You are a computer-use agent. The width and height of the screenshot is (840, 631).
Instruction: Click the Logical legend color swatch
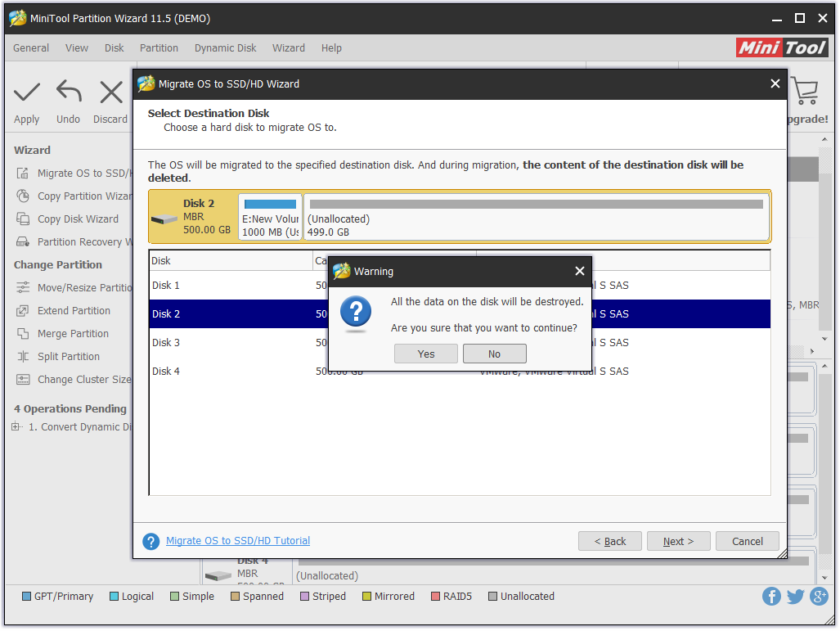[x=114, y=596]
